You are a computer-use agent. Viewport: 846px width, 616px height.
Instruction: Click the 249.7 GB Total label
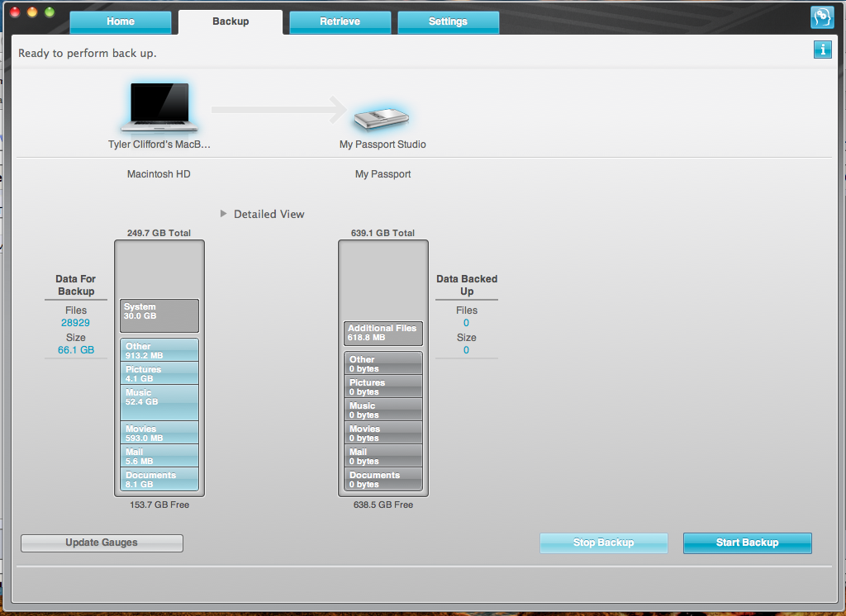159,233
